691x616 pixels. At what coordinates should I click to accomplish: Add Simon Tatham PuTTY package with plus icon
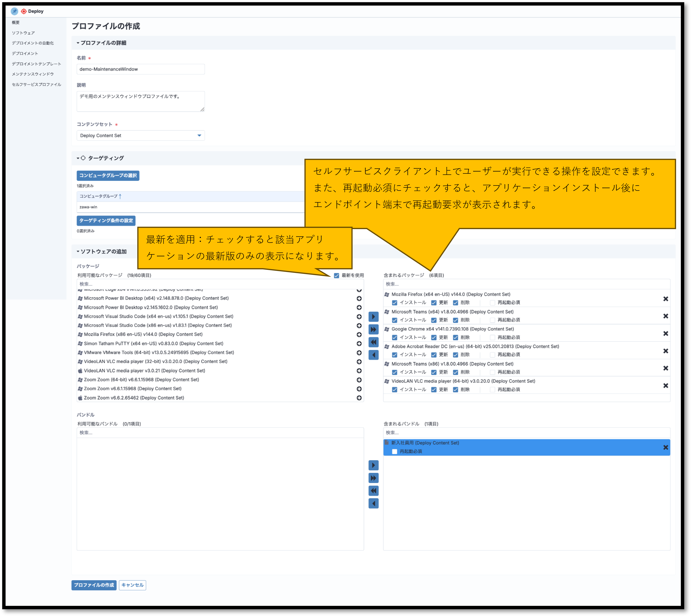[359, 344]
